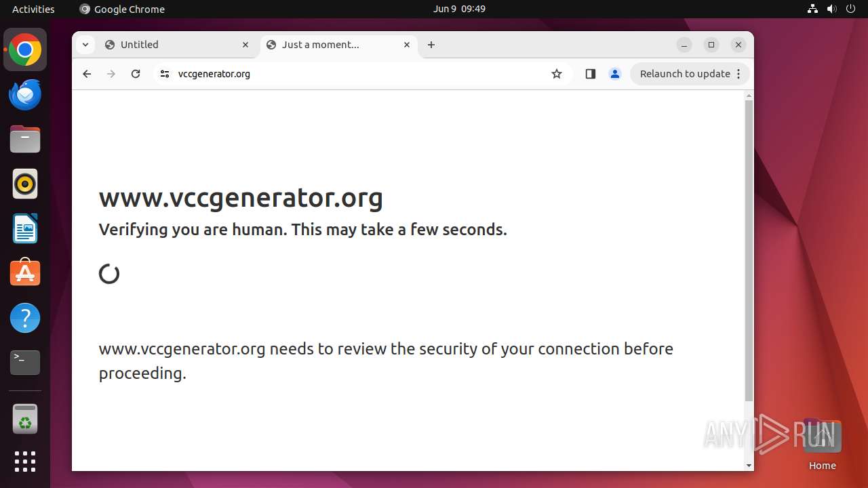Switch to the Untitled tab
Image resolution: width=868 pixels, height=488 pixels.
click(x=178, y=45)
